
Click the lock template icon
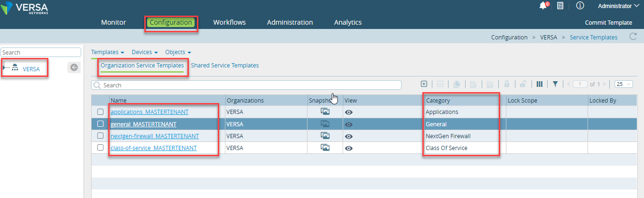point(507,84)
